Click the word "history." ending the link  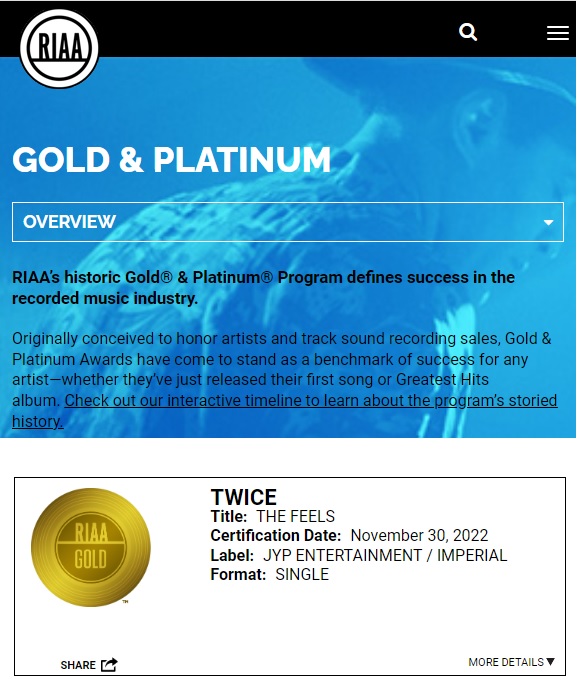pyautogui.click(x=38, y=421)
